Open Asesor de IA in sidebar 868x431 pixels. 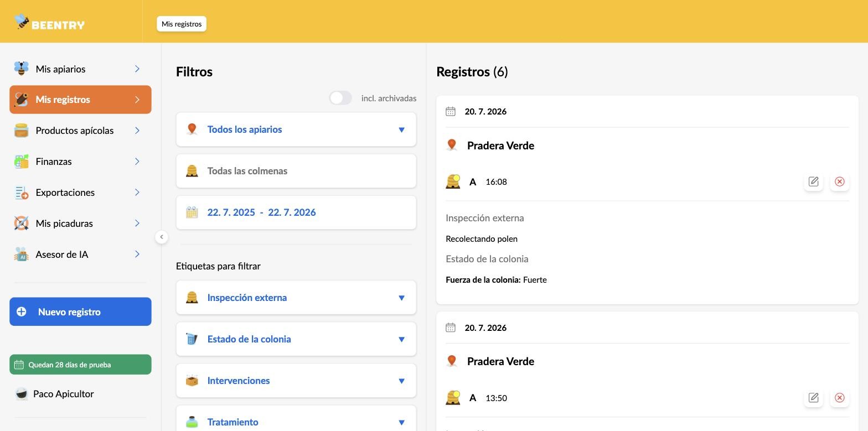click(x=80, y=255)
